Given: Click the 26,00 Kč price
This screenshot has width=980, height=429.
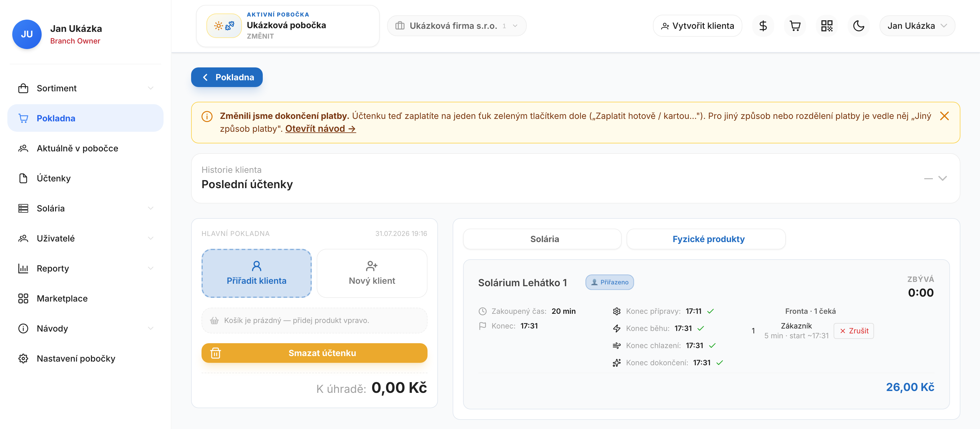Looking at the screenshot, I should coord(910,387).
